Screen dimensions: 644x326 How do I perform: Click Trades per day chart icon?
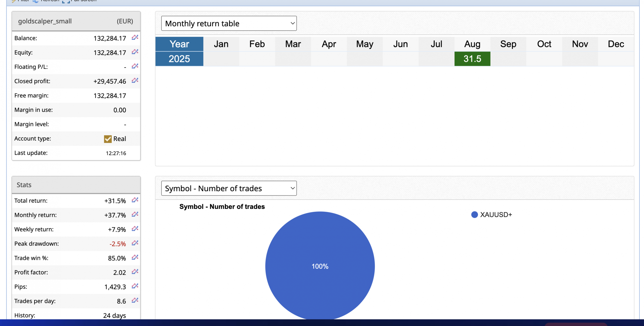click(135, 300)
